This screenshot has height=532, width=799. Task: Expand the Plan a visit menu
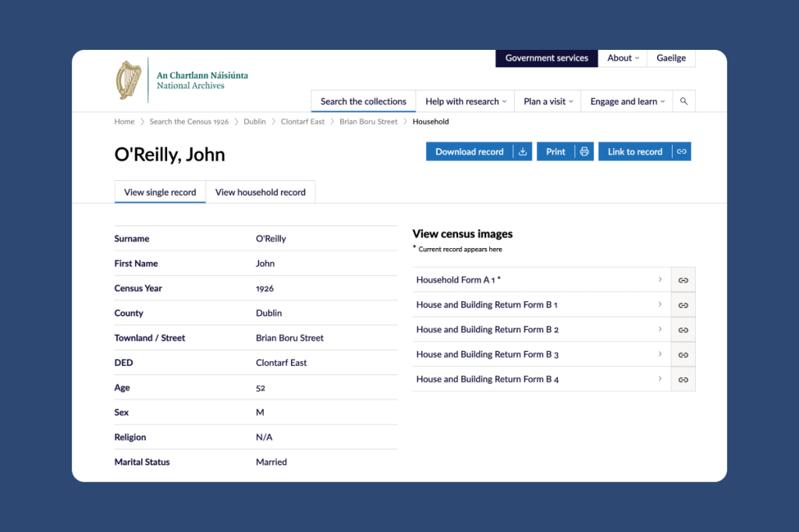click(x=549, y=101)
